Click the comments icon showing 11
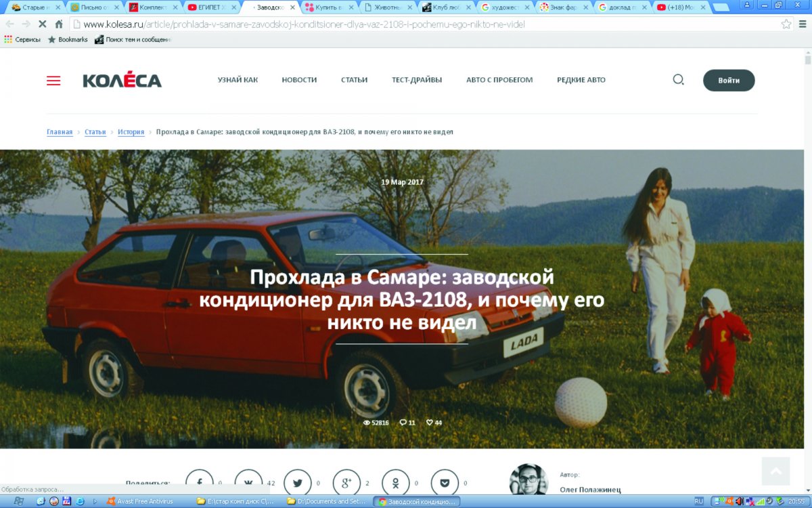 403,423
